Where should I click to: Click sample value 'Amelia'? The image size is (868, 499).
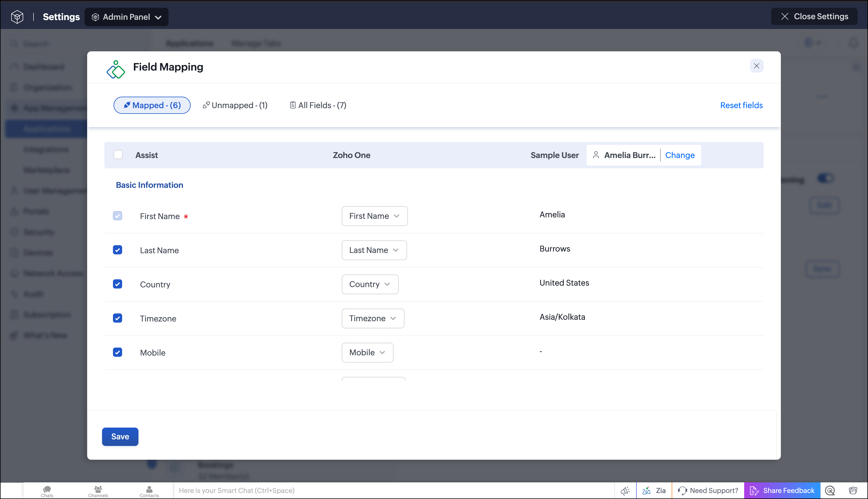552,215
